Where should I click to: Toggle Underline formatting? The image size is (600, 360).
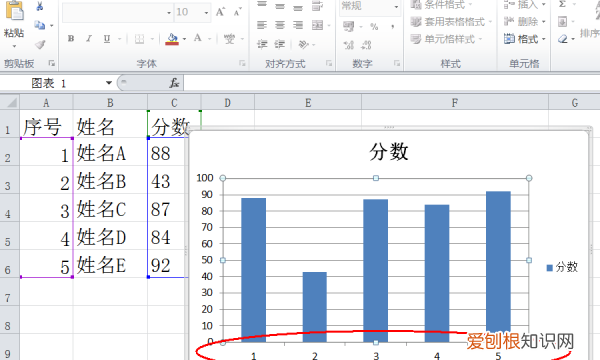[x=107, y=39]
